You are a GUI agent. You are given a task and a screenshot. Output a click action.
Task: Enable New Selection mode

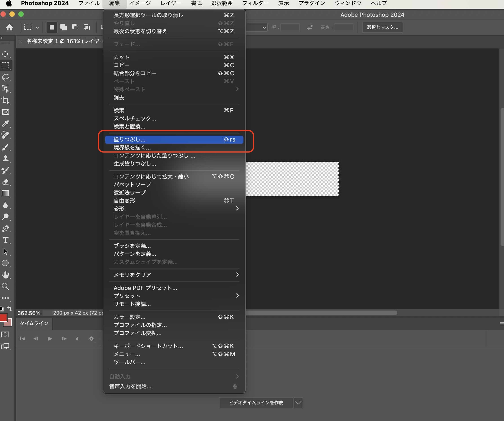[x=52, y=27]
